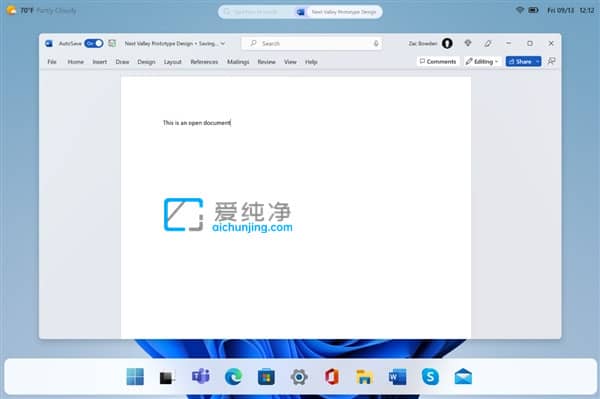Viewport: 600px width, 399px height.
Task: Click the Word document pill in top bar
Action: (338, 12)
